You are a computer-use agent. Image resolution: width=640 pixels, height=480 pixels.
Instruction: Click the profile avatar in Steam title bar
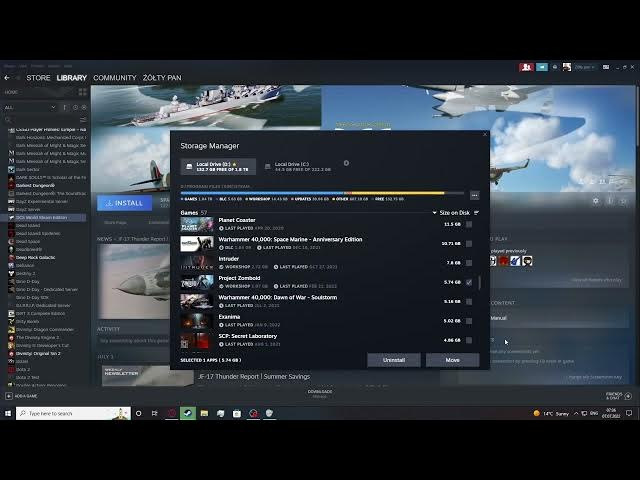tap(567, 67)
